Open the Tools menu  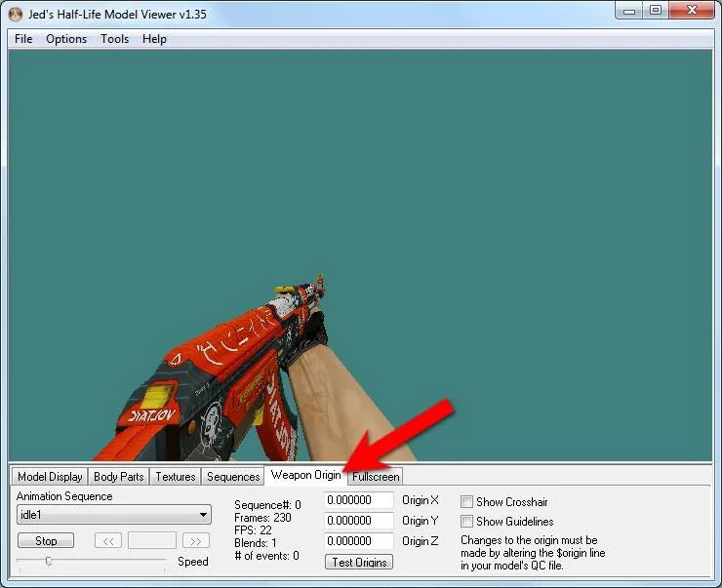click(x=115, y=39)
